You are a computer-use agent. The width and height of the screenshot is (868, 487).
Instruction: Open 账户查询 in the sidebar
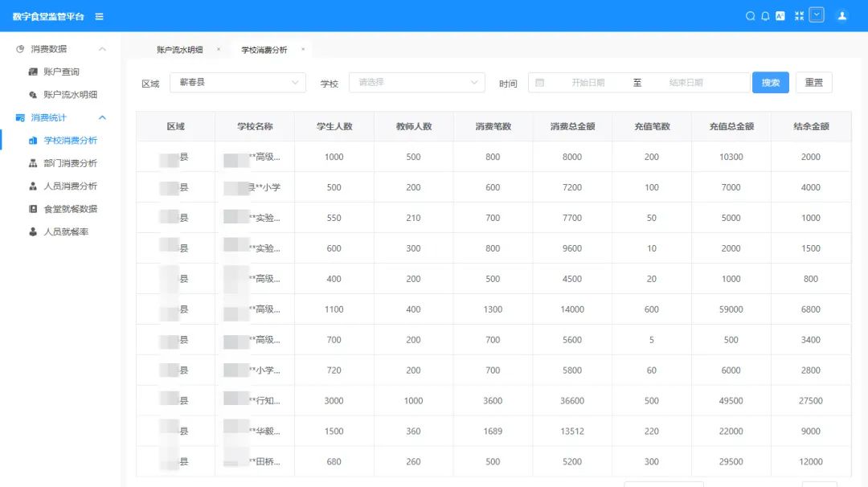tap(61, 72)
